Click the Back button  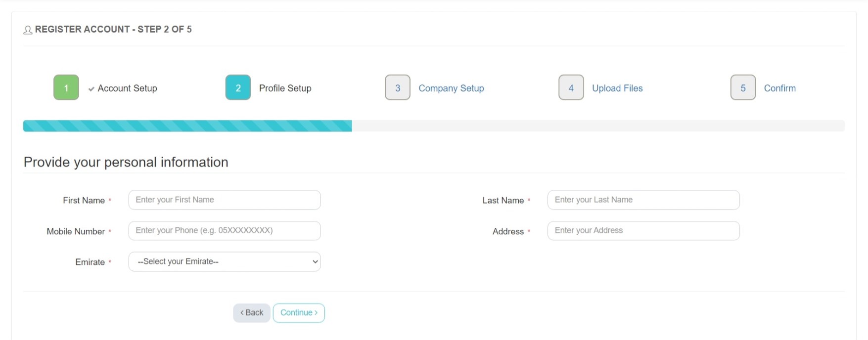coord(252,313)
